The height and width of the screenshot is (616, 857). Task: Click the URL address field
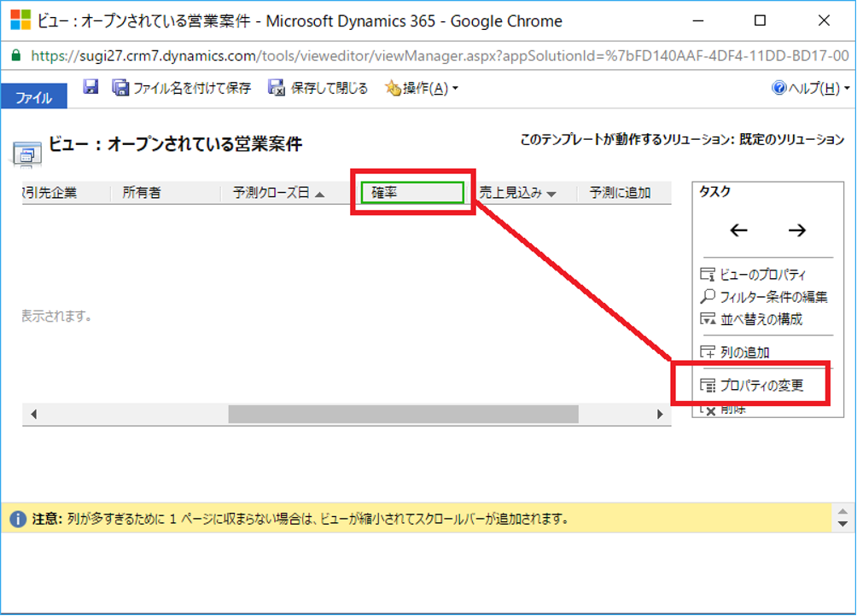(x=440, y=55)
